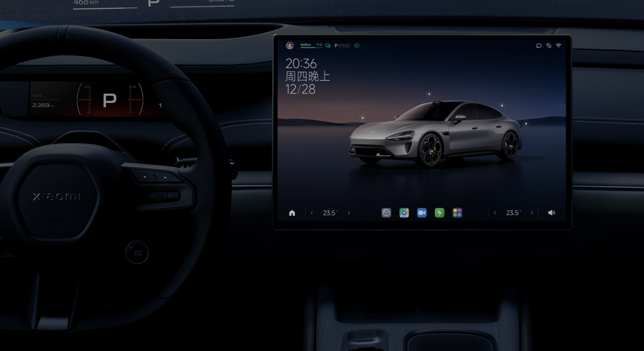Open the phone apps grid

(x=457, y=213)
